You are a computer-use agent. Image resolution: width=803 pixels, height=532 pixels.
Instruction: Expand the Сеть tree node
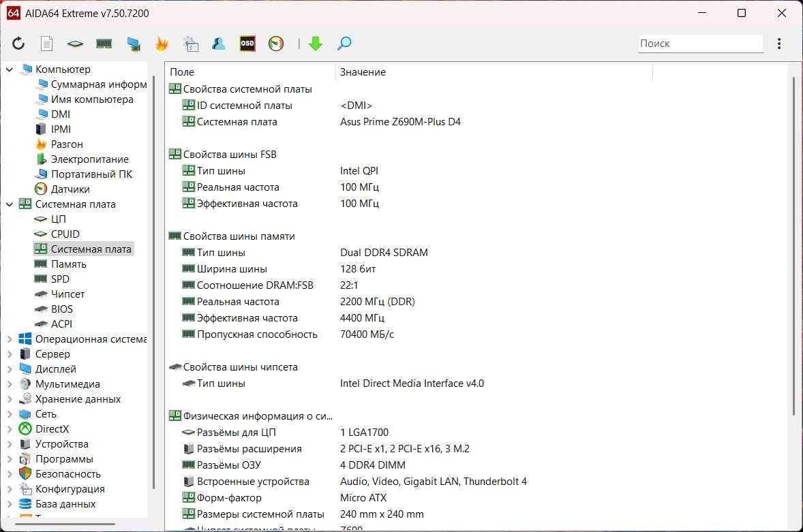click(x=10, y=414)
